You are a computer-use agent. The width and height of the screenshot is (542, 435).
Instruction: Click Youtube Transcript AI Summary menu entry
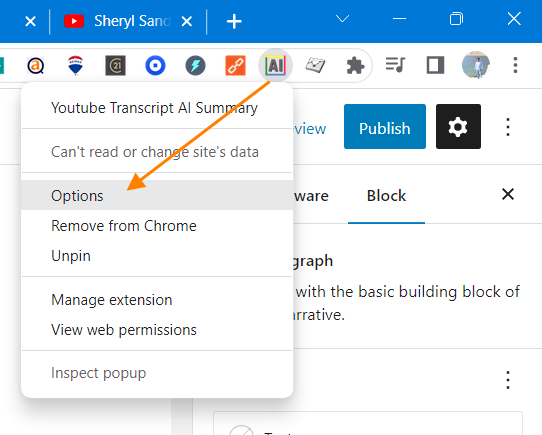click(157, 108)
